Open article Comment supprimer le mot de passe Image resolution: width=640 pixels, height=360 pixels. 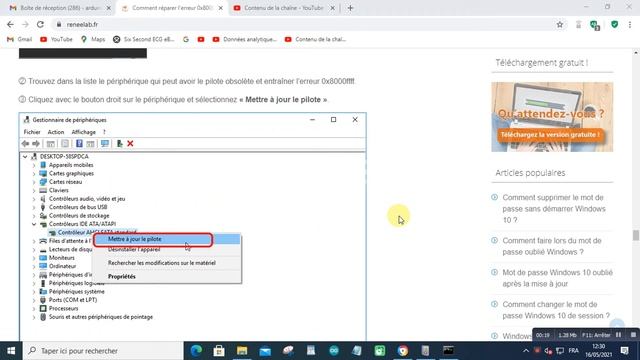[554, 209]
